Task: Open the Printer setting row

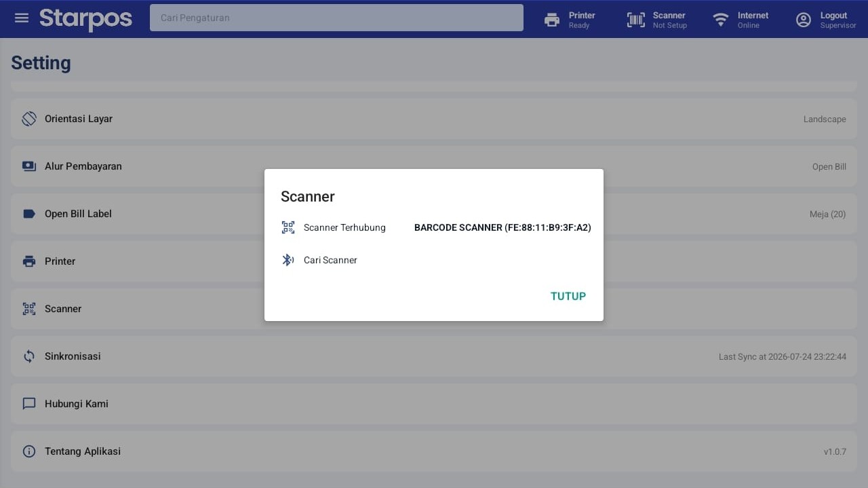Action: [434, 261]
